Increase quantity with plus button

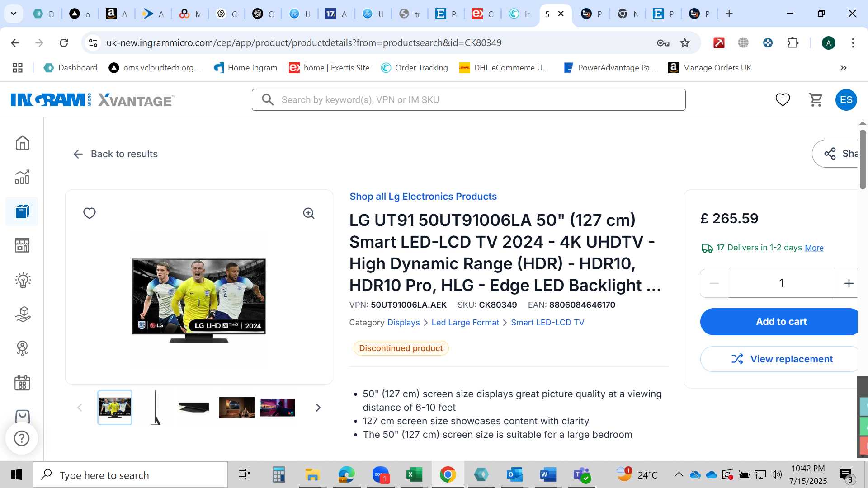click(x=848, y=283)
